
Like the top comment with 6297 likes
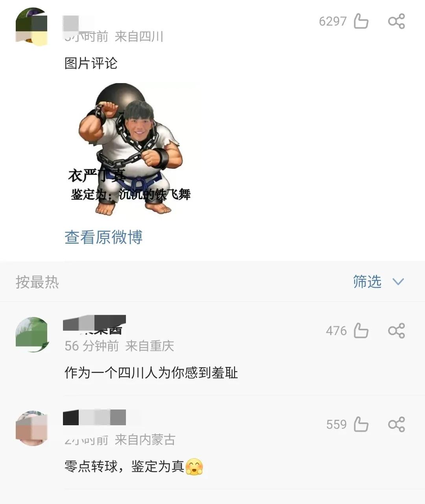(x=361, y=21)
